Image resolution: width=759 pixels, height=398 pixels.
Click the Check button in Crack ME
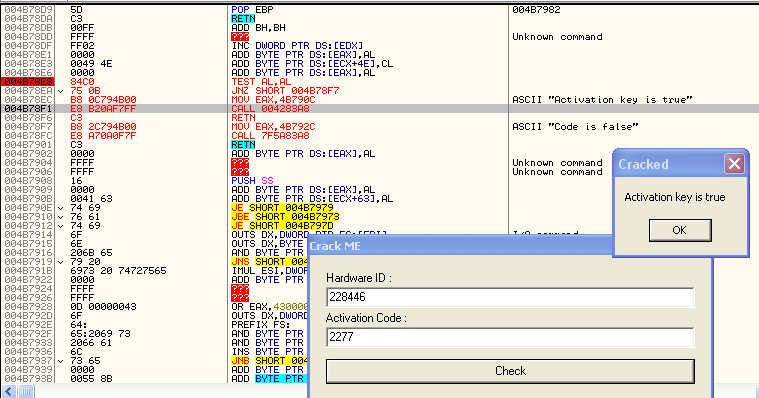(x=510, y=371)
